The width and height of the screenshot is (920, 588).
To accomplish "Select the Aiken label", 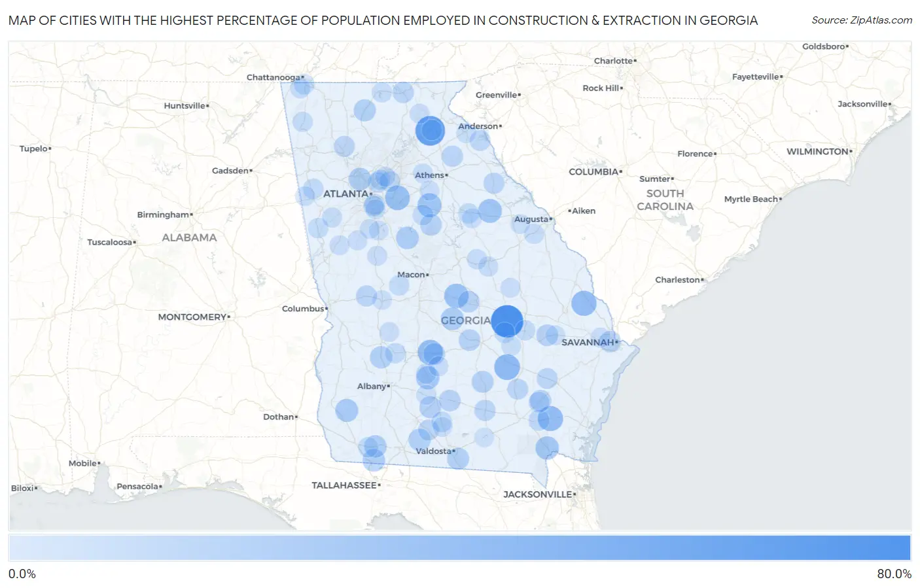I will (584, 211).
